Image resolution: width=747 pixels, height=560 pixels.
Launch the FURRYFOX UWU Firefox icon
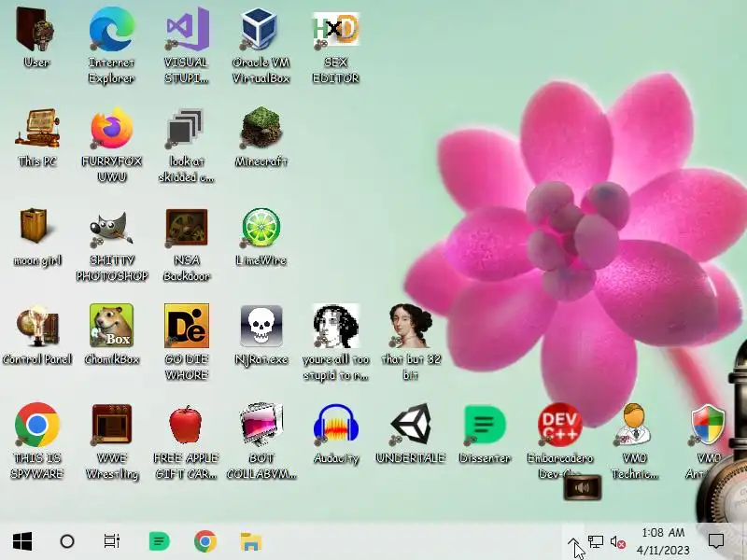tap(111, 128)
